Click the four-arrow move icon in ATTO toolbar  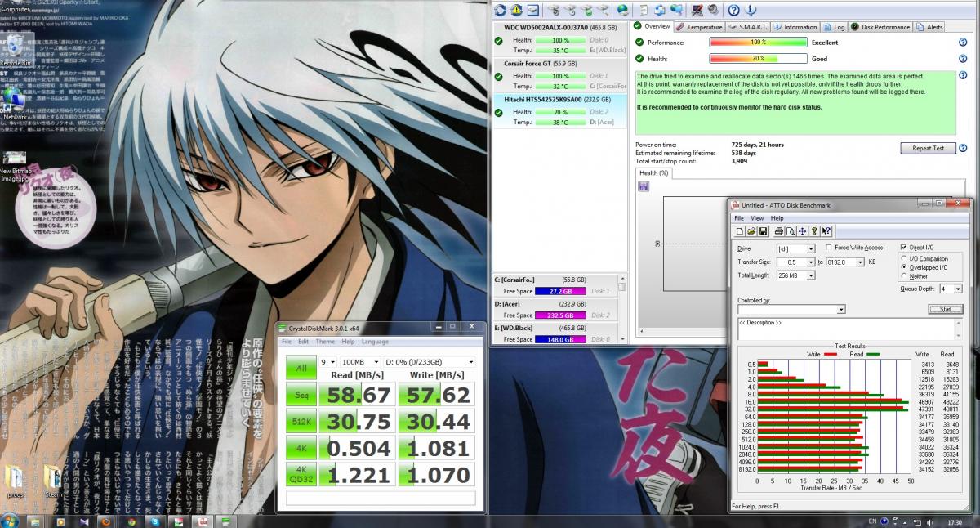click(x=802, y=231)
